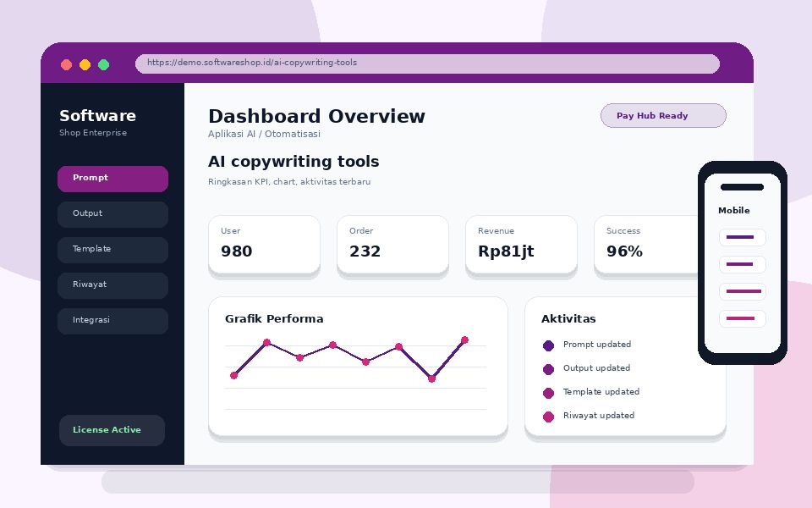Click the Template updated activity bullet

pos(548,393)
